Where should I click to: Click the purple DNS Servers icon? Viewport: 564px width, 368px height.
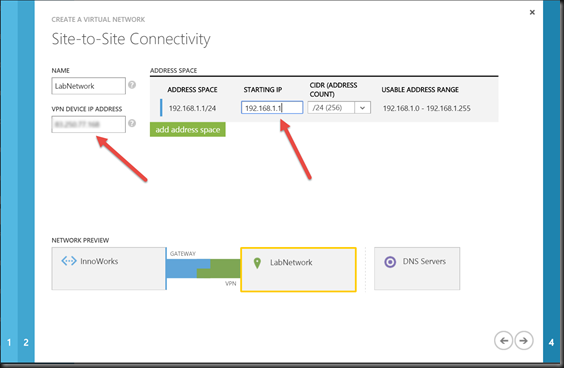390,262
